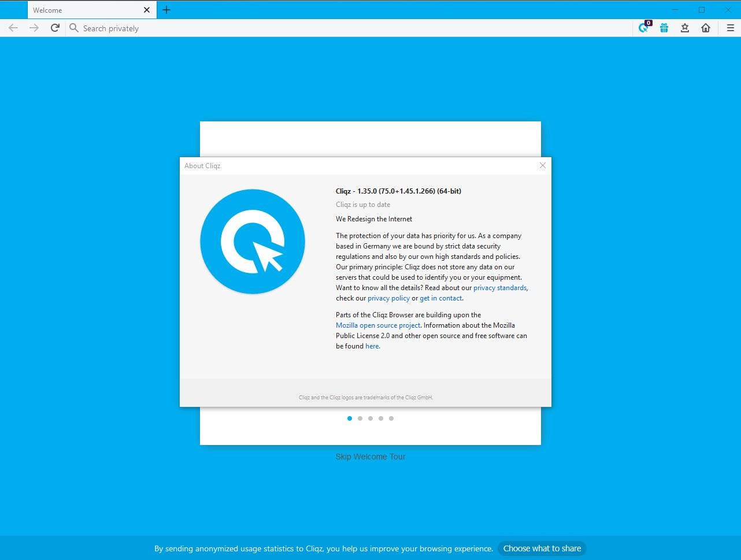Open a new tab with plus button
Viewport: 741px width, 560px height.
coord(166,10)
